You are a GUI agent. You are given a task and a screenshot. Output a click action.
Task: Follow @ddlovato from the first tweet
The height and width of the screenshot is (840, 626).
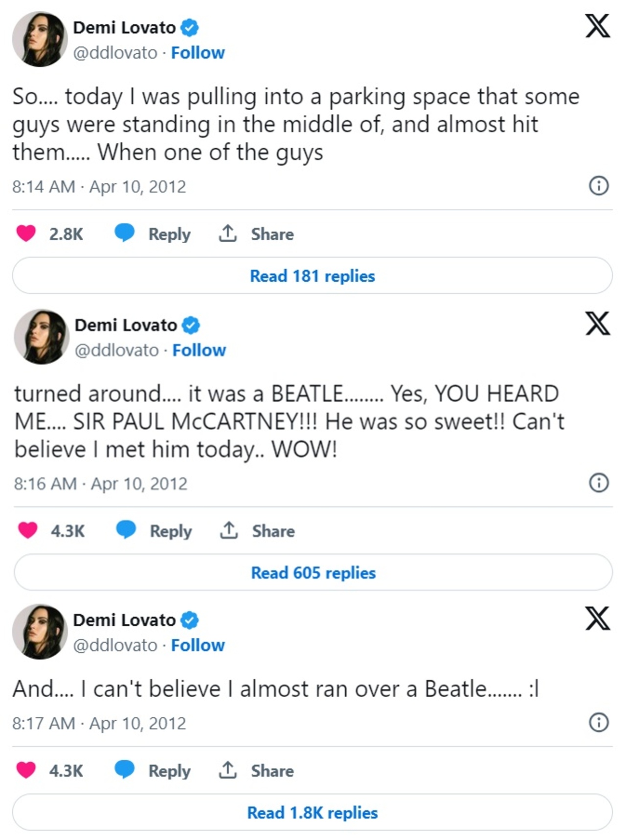tap(198, 53)
